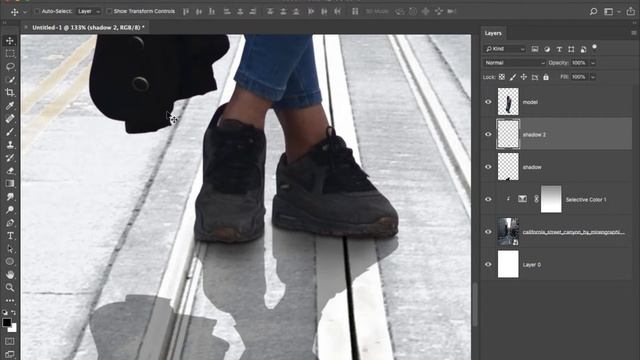Screen dimensions: 640x360
Task: Select the Path Selection tool
Action: click(x=10, y=249)
